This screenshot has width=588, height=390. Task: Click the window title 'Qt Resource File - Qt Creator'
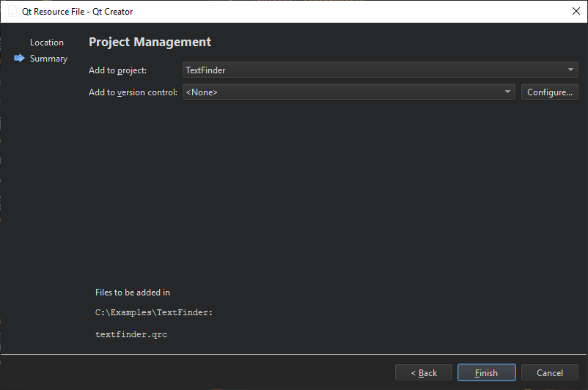coord(78,12)
